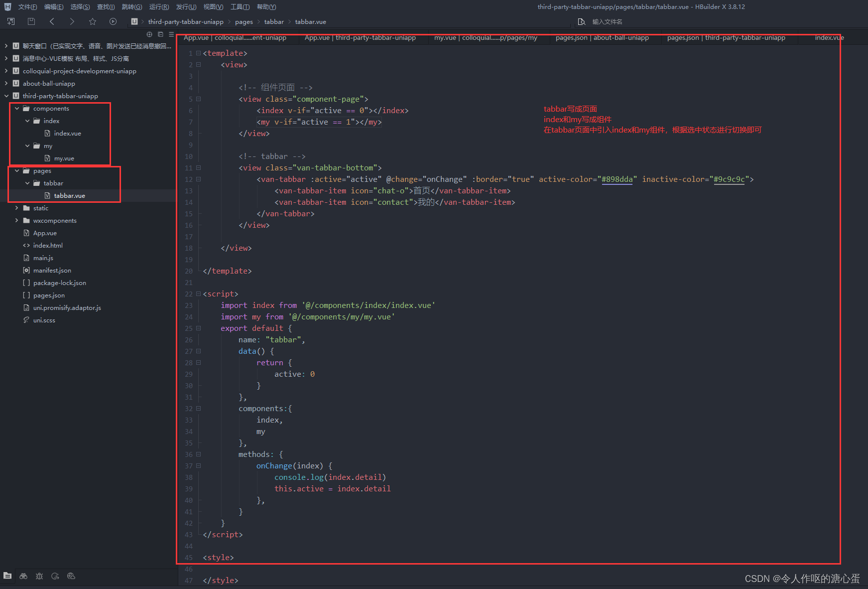Image resolution: width=868 pixels, height=589 pixels.
Task: Bookmark with the star icon
Action: click(93, 21)
